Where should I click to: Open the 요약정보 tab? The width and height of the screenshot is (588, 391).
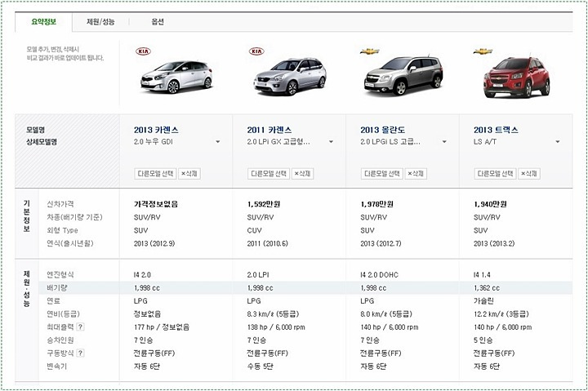(43, 22)
